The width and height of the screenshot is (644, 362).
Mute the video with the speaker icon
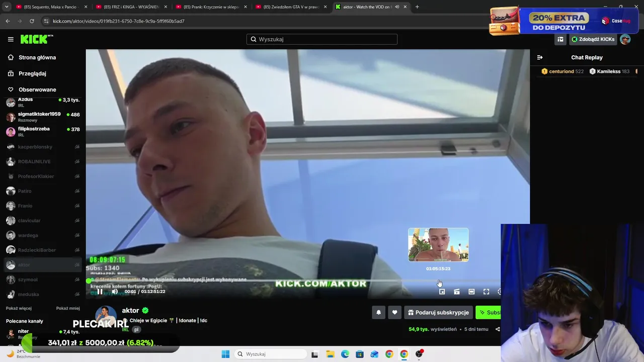coord(115,292)
